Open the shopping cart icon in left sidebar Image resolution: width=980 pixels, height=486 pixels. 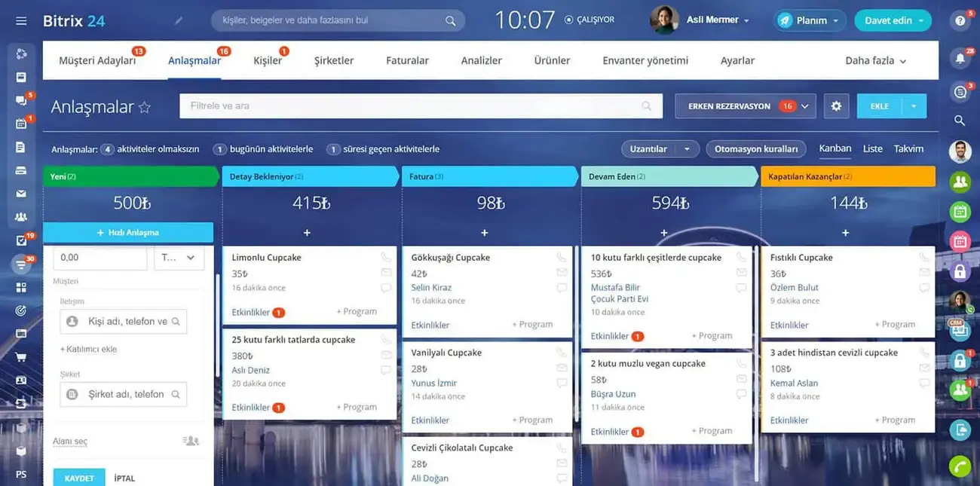21,356
